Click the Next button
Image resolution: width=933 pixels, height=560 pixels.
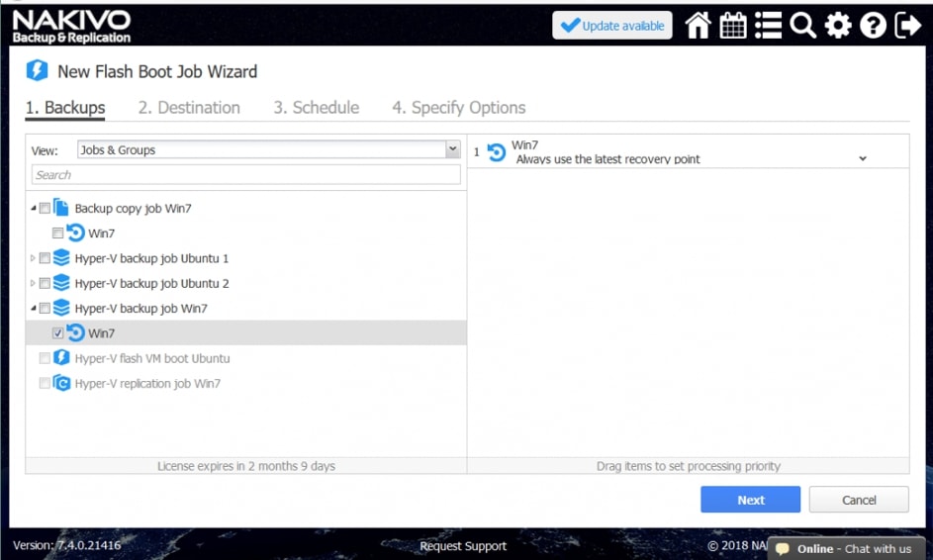click(750, 500)
